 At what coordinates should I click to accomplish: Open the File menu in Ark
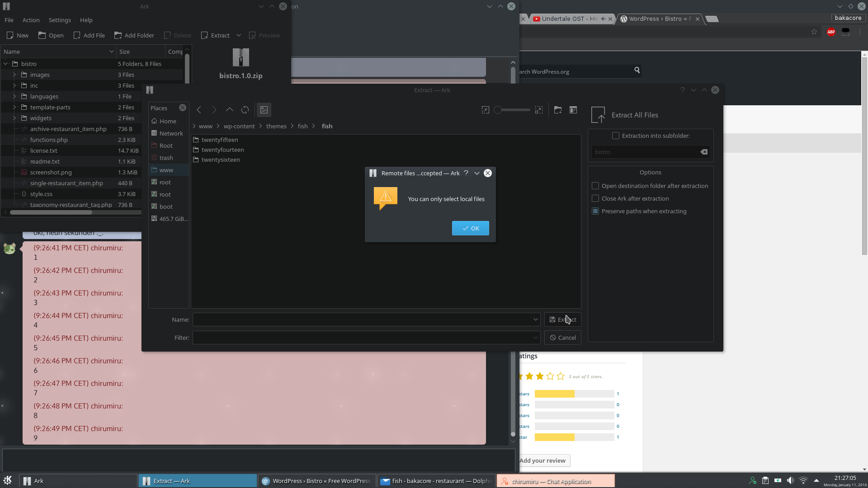pyautogui.click(x=9, y=20)
